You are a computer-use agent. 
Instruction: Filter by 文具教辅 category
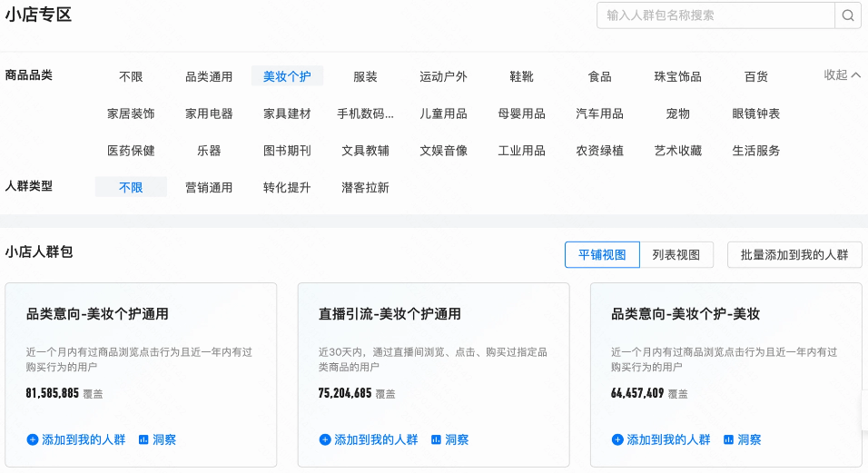click(365, 151)
